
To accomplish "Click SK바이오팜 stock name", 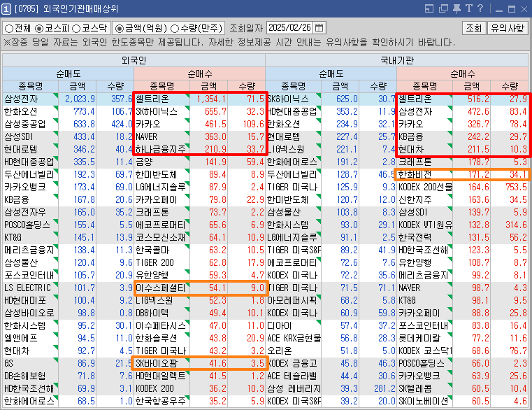I will click(157, 363).
